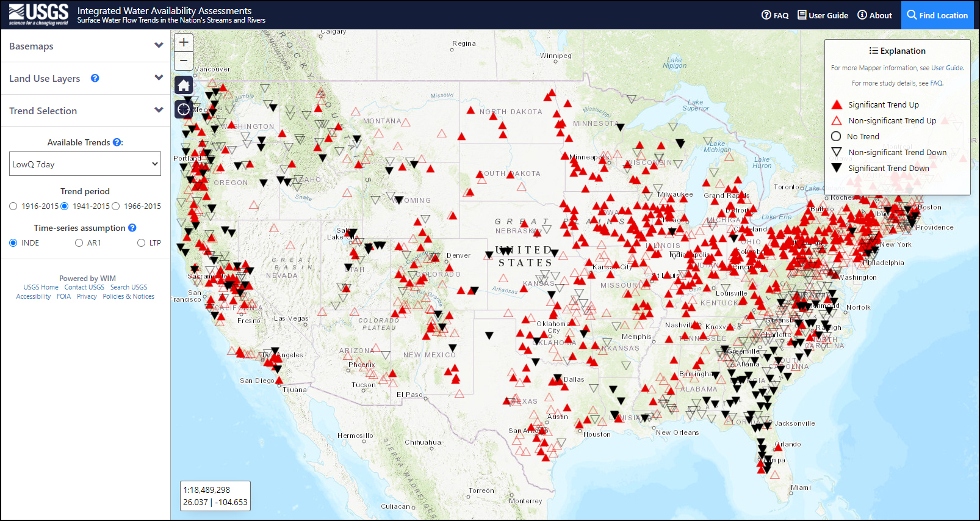Select the 1916-2015 trend period
980x521 pixels.
pos(13,206)
